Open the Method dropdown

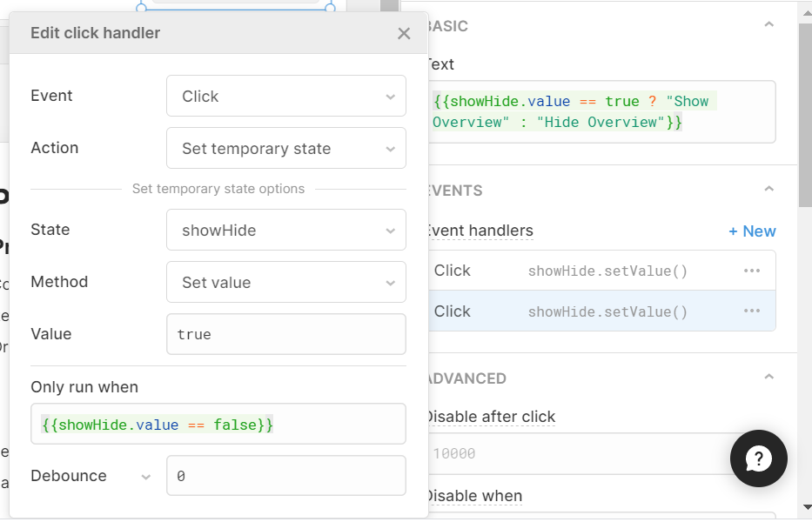285,282
